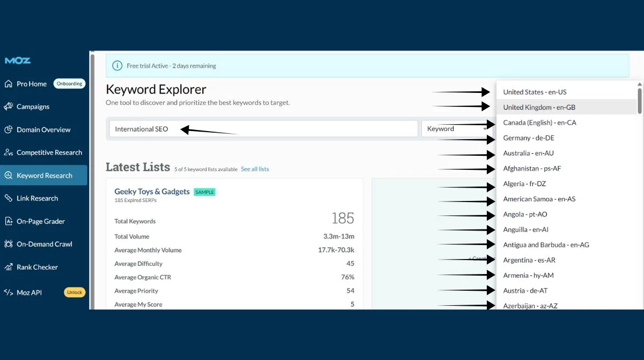Click the Keyword Research magnifier icon
This screenshot has width=644, height=360.
8,175
